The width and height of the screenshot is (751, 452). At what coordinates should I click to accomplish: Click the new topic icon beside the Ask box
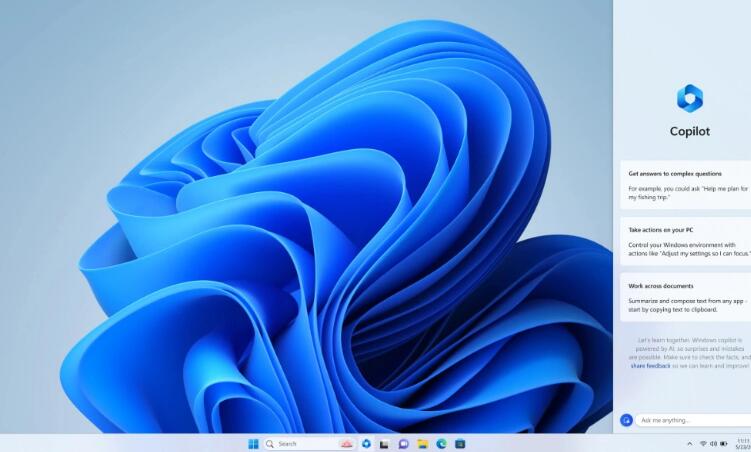click(x=626, y=420)
